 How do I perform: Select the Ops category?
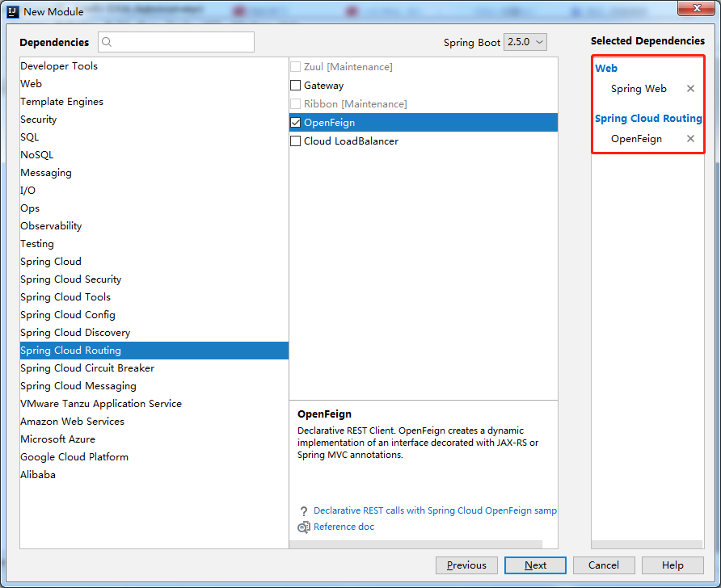point(154,208)
